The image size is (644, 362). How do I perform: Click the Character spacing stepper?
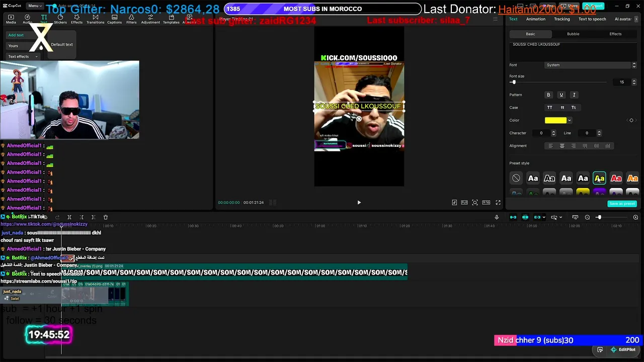point(553,133)
